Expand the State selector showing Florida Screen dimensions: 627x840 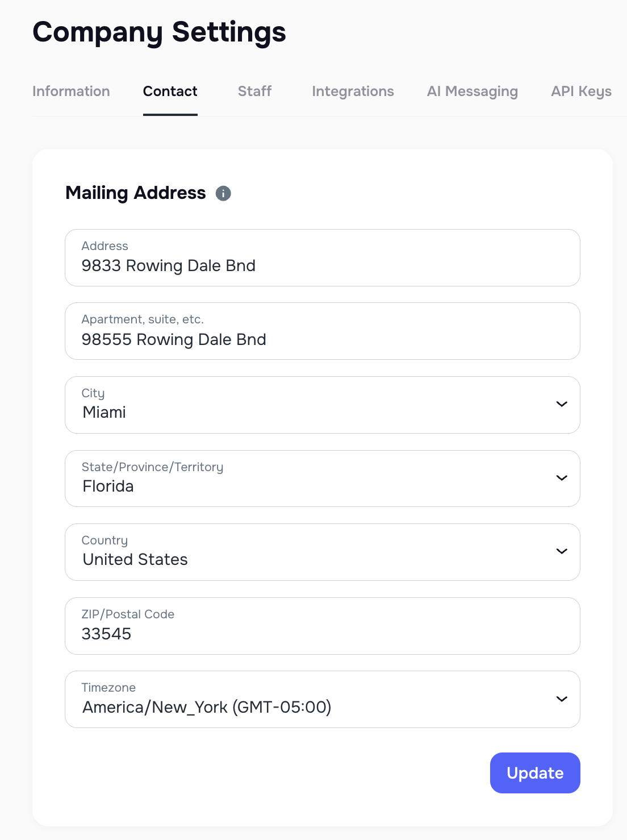[322, 479]
